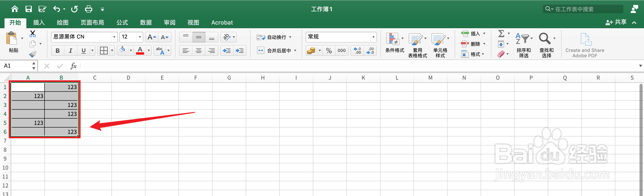Decrease indent icon
This screenshot has width=644, height=196.
[227, 51]
